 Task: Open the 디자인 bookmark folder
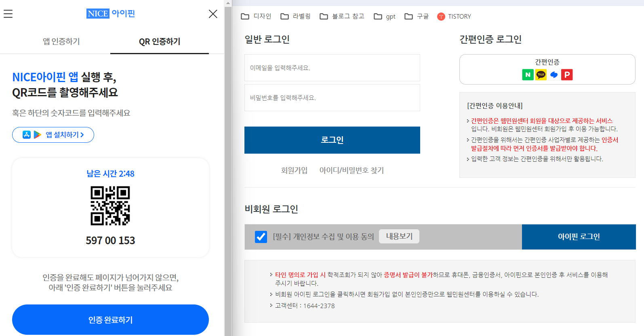[x=256, y=16]
